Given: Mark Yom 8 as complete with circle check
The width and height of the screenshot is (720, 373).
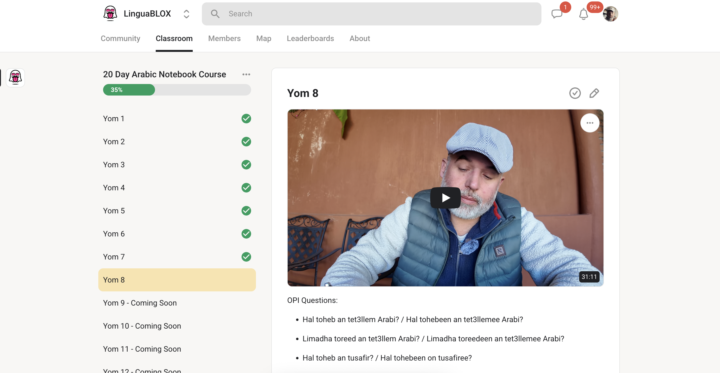Looking at the screenshot, I should [x=575, y=93].
